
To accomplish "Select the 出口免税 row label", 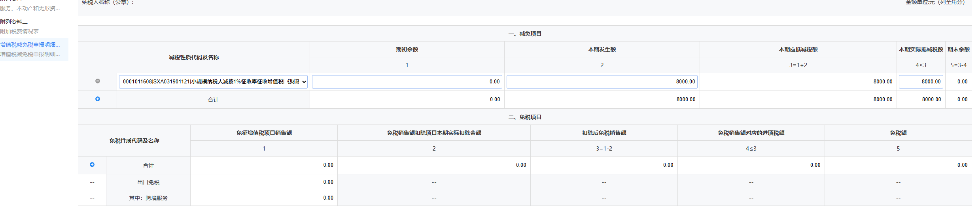I will click(148, 182).
